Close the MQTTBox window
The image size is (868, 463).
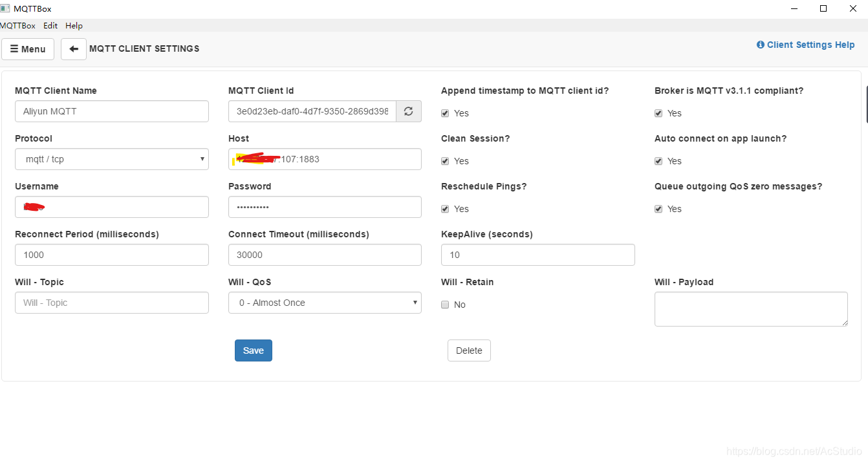[x=853, y=8]
